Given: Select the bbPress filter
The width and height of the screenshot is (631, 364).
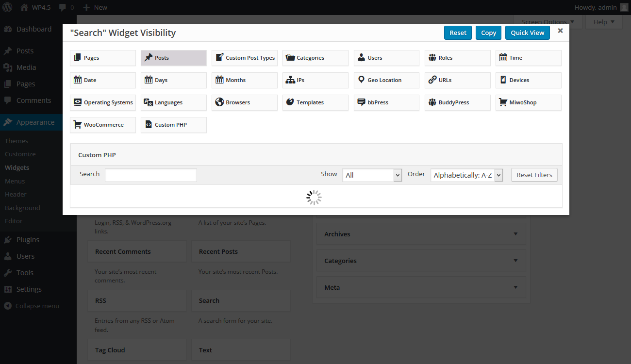Looking at the screenshot, I should pos(386,102).
